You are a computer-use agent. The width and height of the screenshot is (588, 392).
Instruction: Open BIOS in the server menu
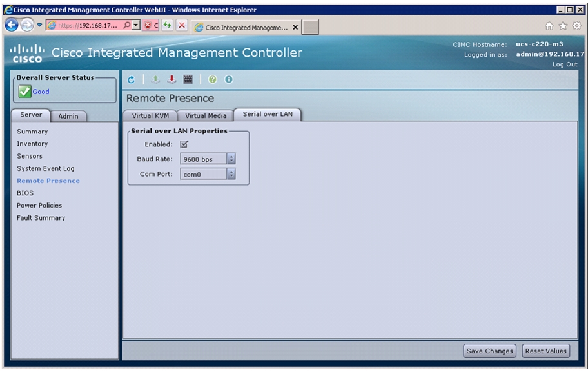[x=25, y=193]
